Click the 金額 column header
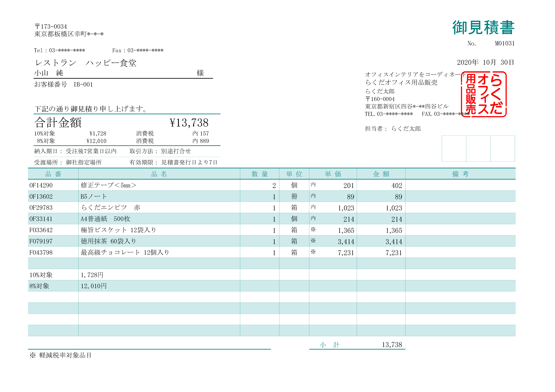This screenshot has height=392, width=555. (381, 174)
